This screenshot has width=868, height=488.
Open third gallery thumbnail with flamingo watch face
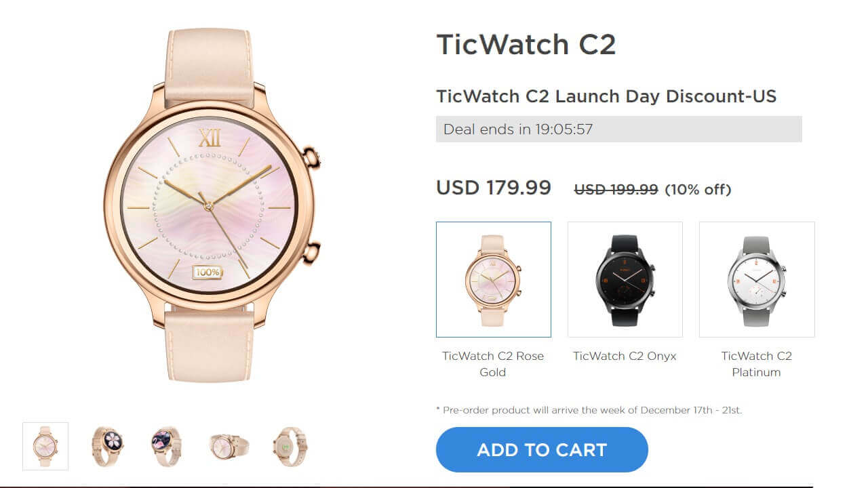(167, 446)
